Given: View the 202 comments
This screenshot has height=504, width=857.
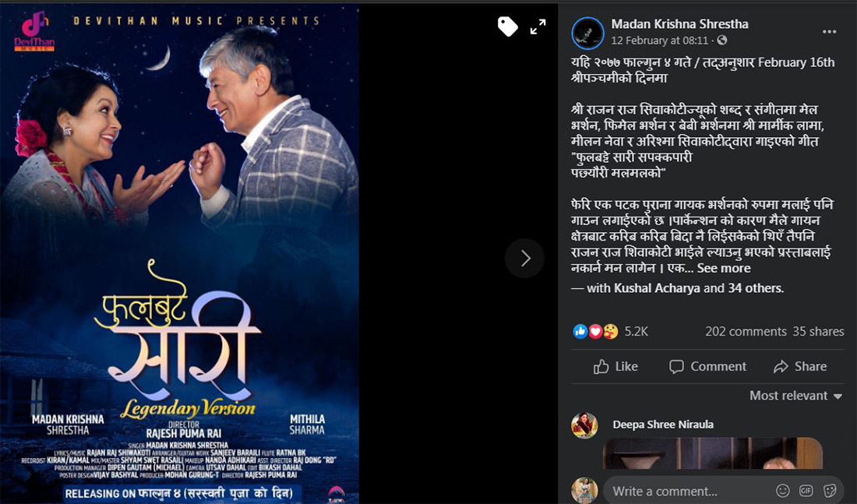Looking at the screenshot, I should (x=746, y=331).
